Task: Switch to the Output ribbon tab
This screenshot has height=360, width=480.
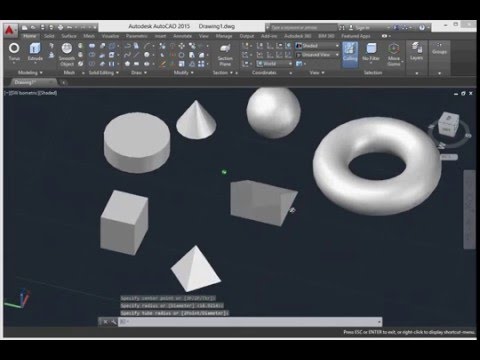Action: pyautogui.click(x=247, y=36)
